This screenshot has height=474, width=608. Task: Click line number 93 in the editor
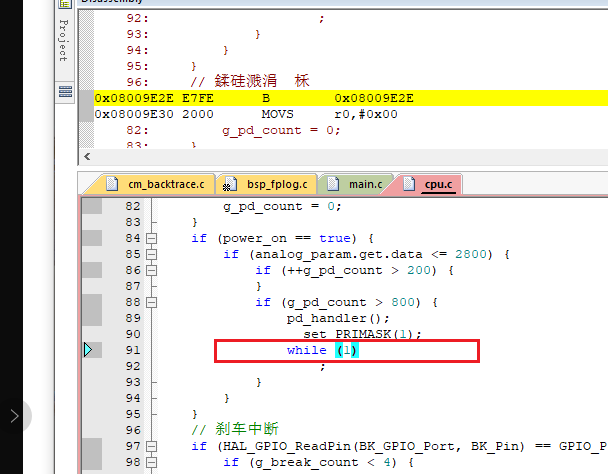click(x=133, y=382)
